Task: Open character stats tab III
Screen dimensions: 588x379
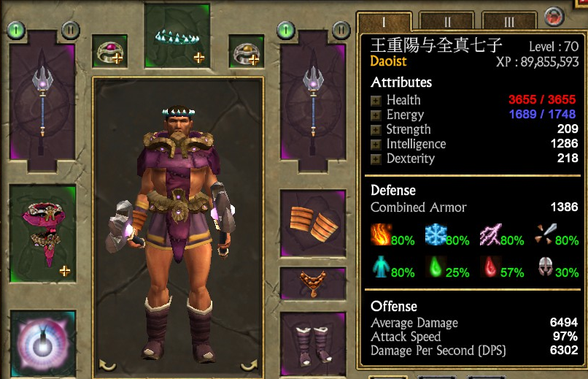Action: (509, 22)
